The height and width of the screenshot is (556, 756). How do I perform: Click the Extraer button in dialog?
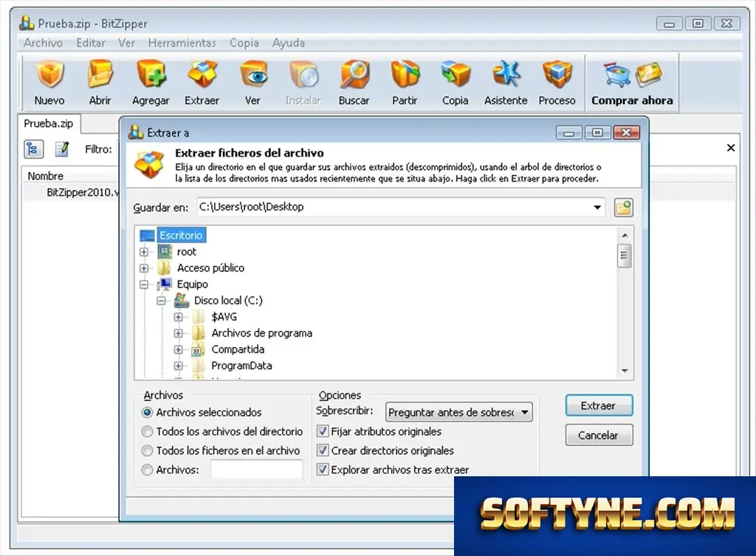pos(599,405)
